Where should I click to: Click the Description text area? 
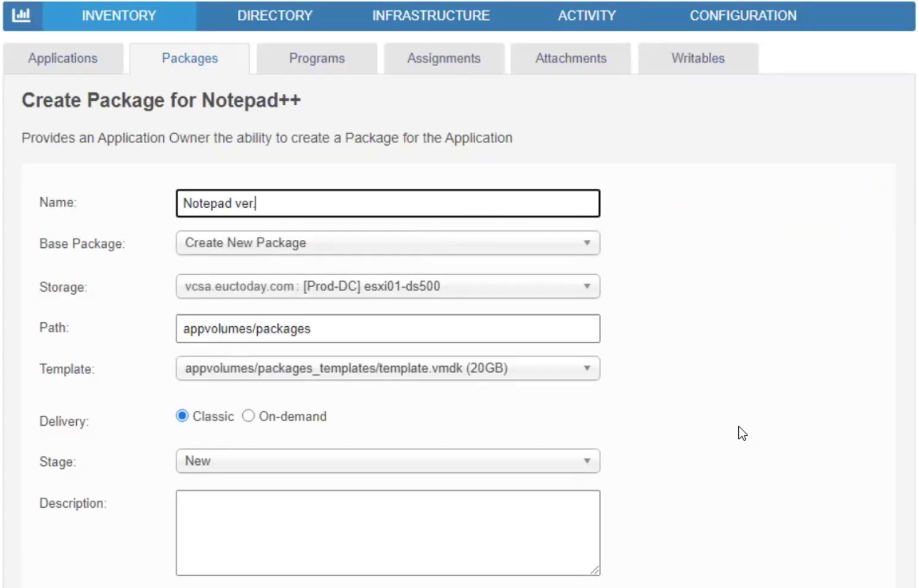click(x=387, y=532)
